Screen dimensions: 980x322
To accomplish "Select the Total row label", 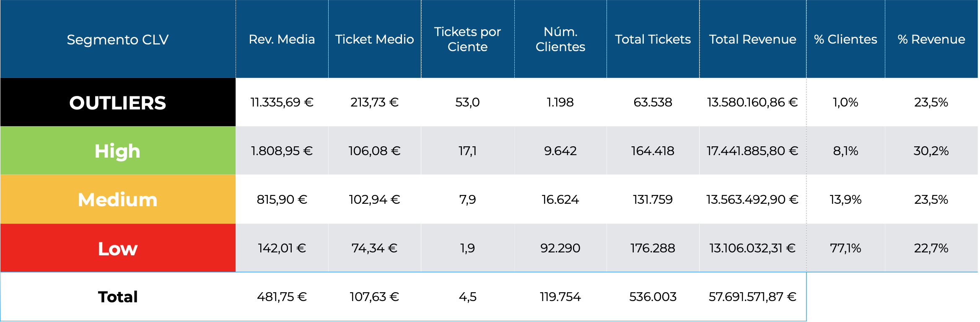I will [118, 297].
